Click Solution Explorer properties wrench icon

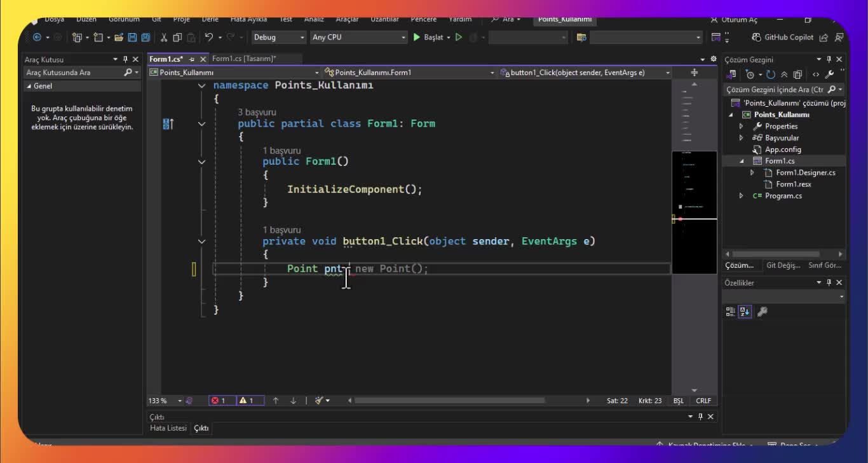point(829,74)
